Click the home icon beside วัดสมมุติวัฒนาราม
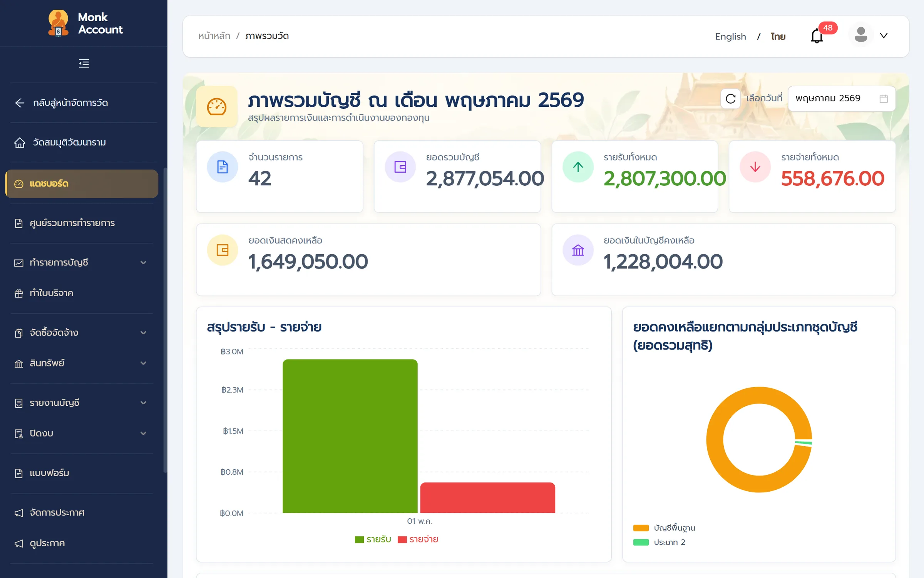The width and height of the screenshot is (924, 578). [x=20, y=143]
